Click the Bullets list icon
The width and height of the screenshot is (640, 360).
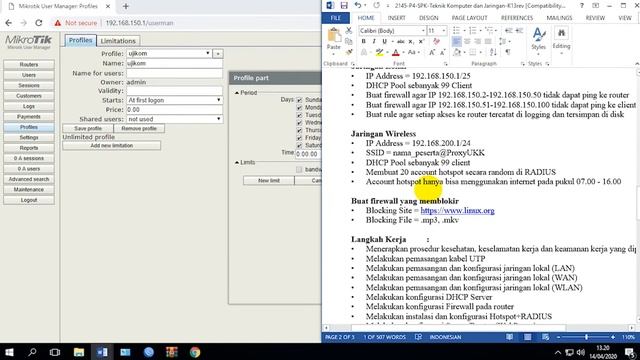(456, 31)
